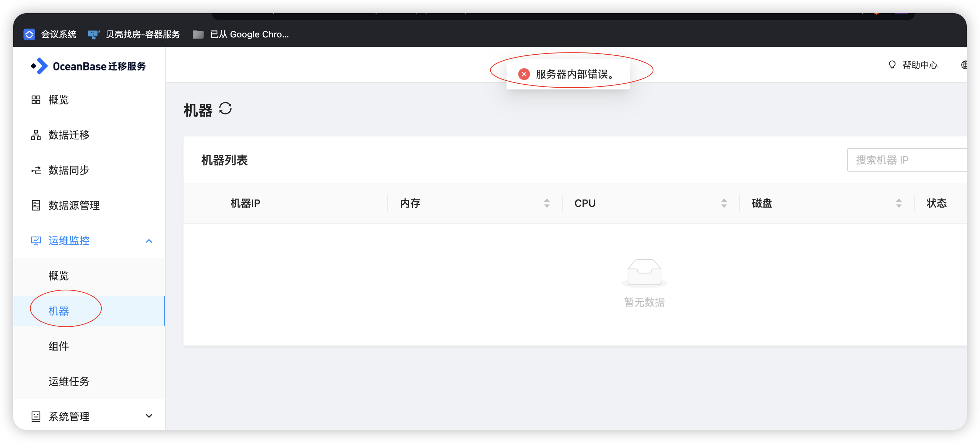Viewport: 980px width, 443px height.
Task: Click the 机器IP column header
Action: (x=246, y=204)
